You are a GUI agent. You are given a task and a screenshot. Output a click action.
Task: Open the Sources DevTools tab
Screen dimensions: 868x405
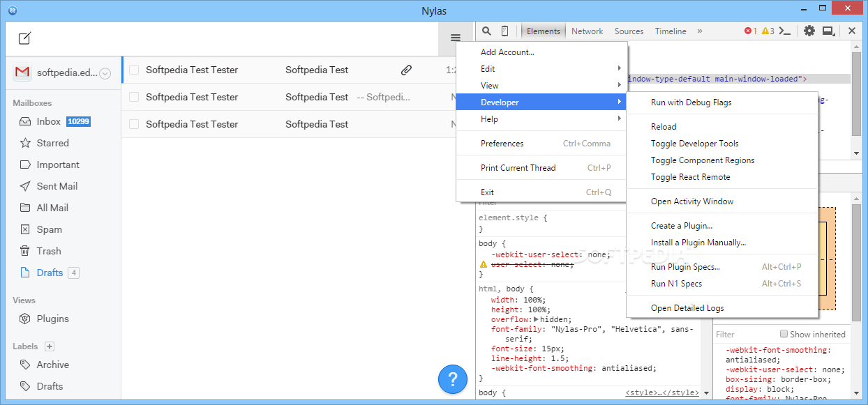tap(629, 31)
